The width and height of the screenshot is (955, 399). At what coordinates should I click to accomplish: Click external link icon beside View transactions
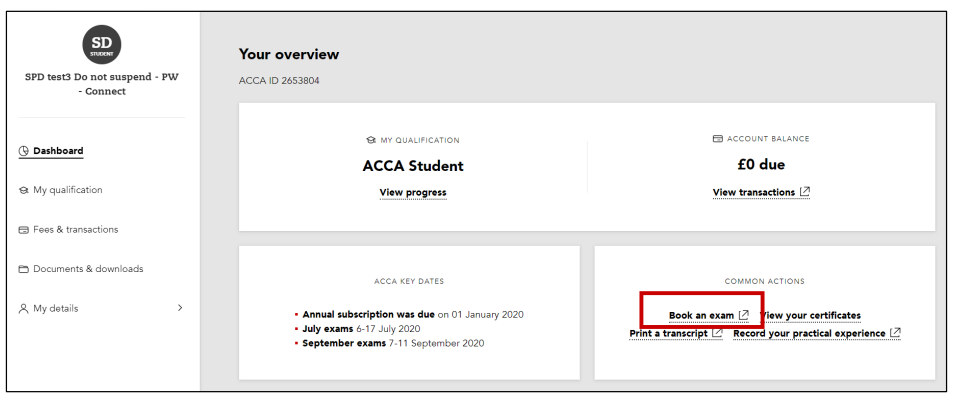(x=805, y=192)
